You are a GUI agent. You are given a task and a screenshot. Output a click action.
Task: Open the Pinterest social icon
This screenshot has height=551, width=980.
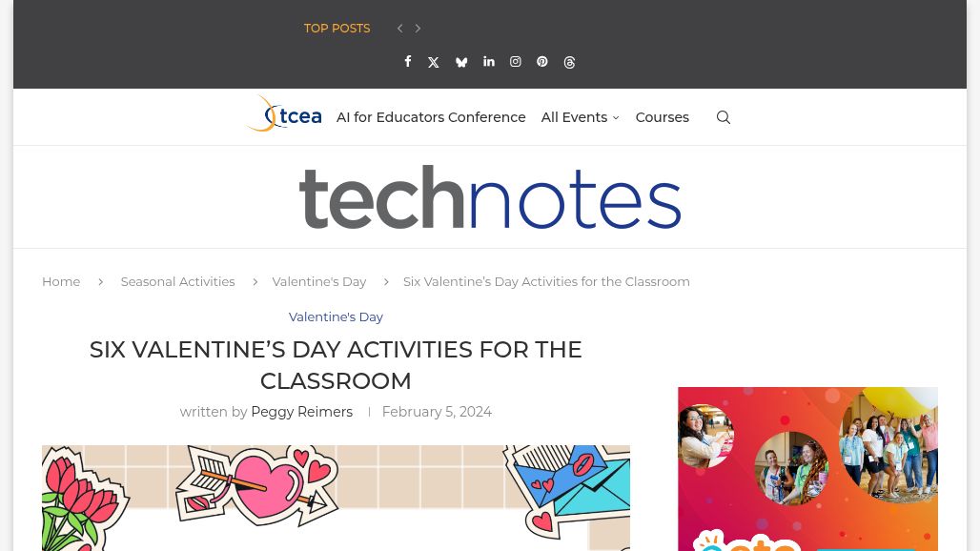[x=542, y=62]
